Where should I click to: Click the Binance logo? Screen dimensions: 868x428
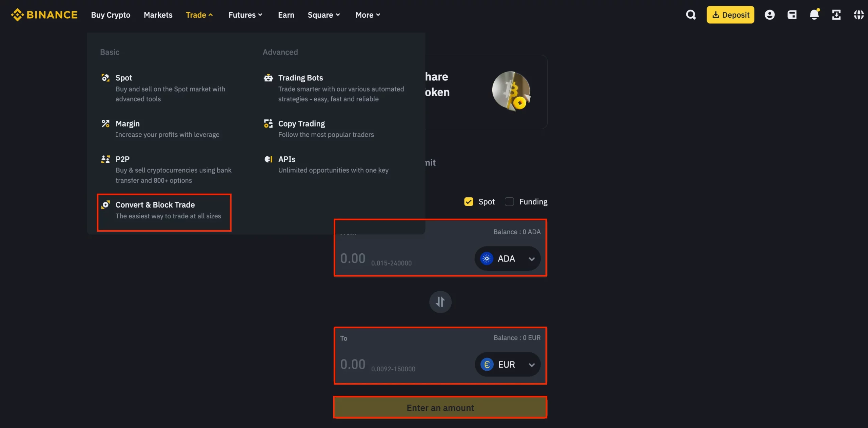pos(44,15)
